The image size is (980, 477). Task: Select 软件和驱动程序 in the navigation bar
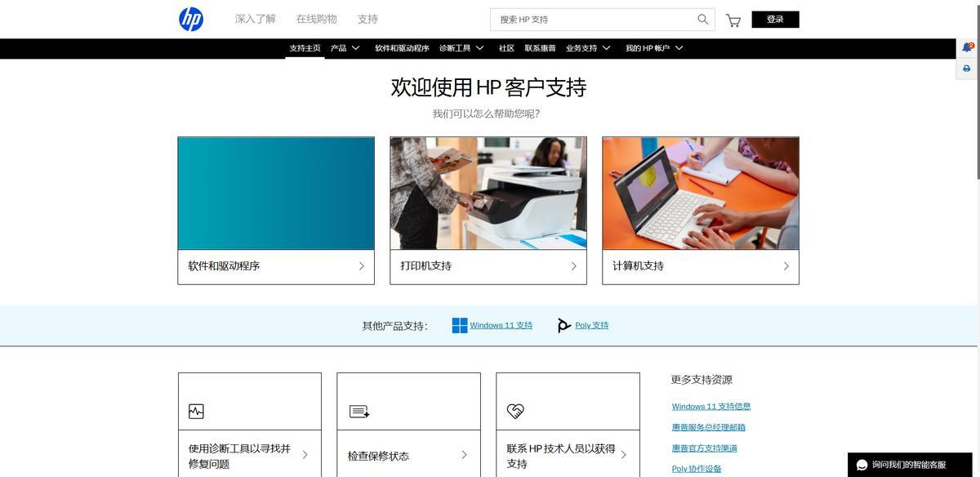tap(402, 48)
